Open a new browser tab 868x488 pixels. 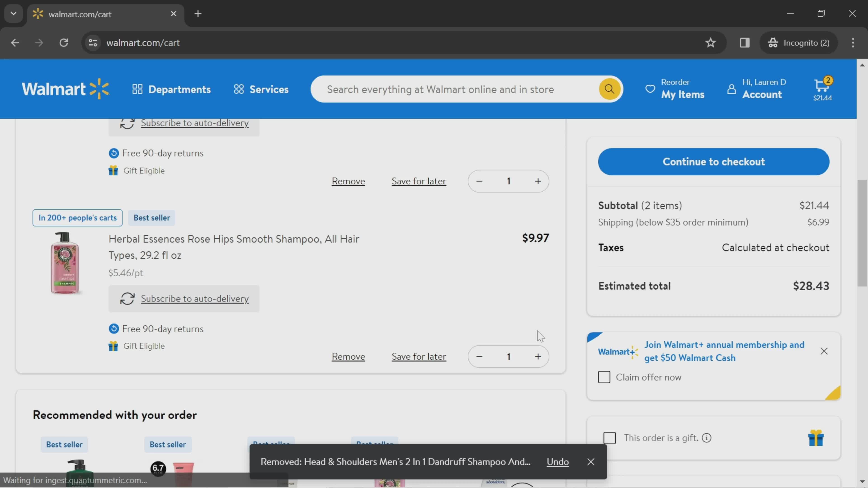(x=198, y=14)
